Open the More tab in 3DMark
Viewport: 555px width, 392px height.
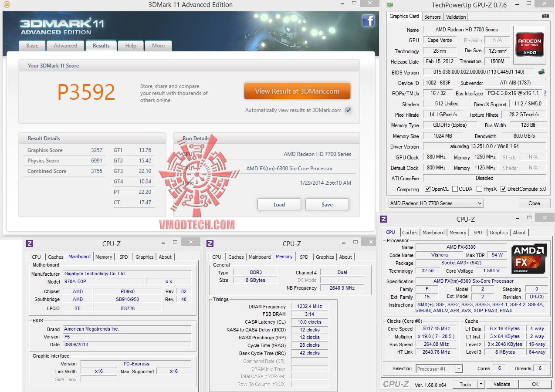click(x=159, y=46)
